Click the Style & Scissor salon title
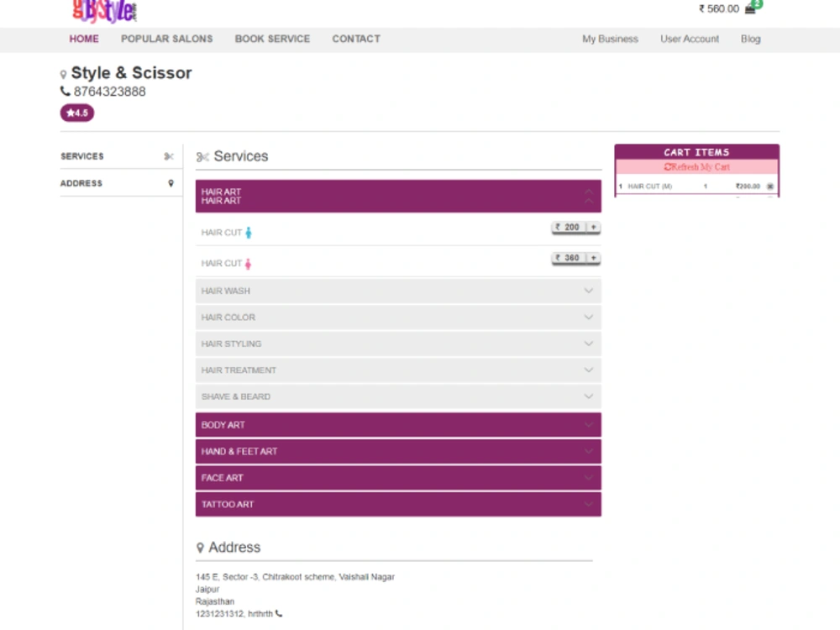This screenshot has height=630, width=840. (131, 73)
